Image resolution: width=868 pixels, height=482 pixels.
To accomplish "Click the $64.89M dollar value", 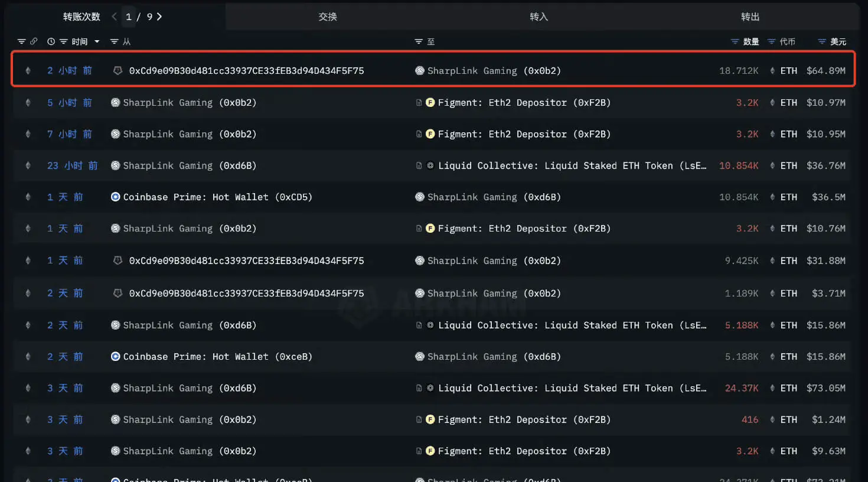I will pyautogui.click(x=826, y=70).
